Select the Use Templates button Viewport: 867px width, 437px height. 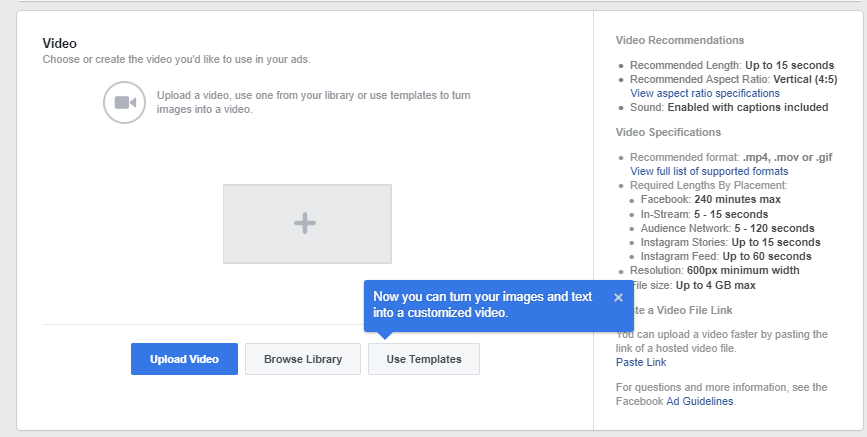pos(424,359)
